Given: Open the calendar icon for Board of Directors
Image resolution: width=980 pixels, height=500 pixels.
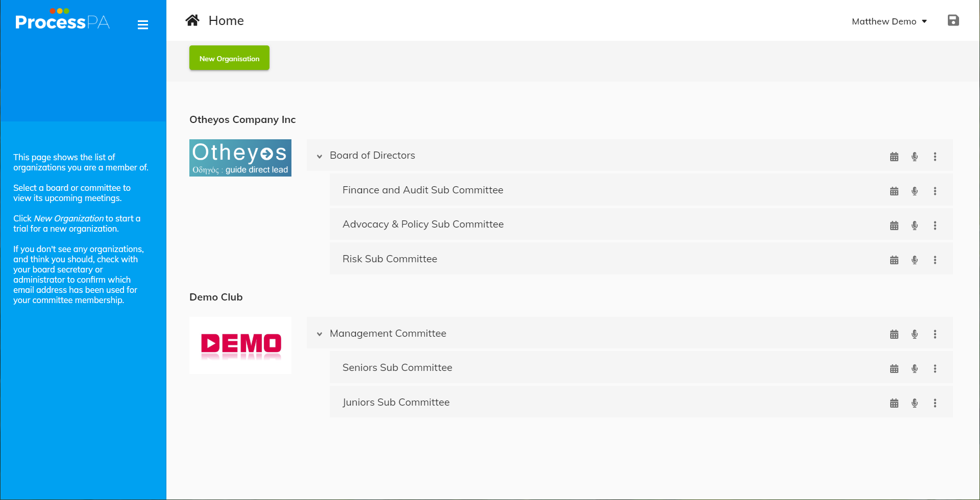Looking at the screenshot, I should pyautogui.click(x=894, y=156).
